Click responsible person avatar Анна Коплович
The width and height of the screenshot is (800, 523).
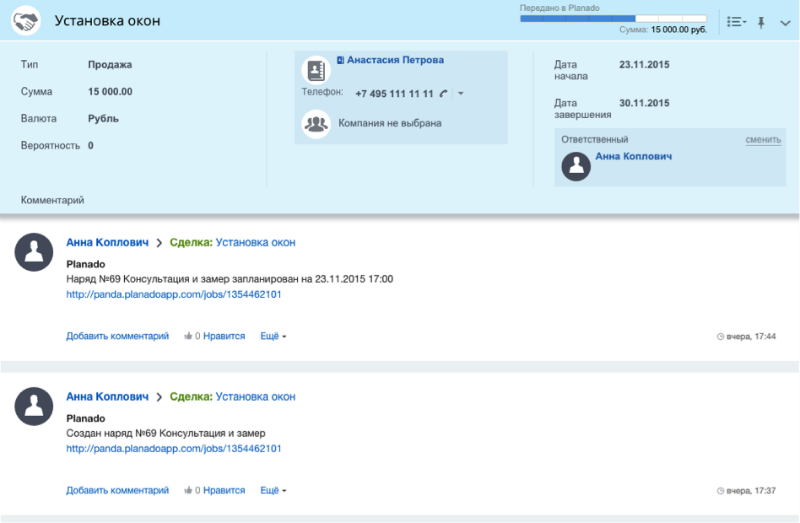[576, 166]
